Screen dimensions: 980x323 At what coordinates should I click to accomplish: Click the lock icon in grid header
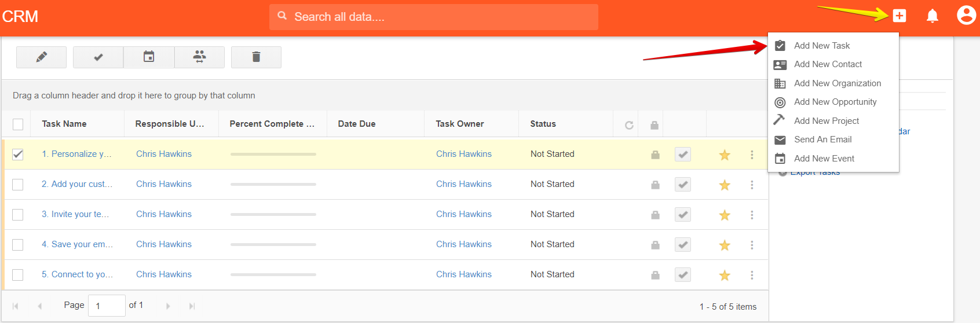[654, 125]
